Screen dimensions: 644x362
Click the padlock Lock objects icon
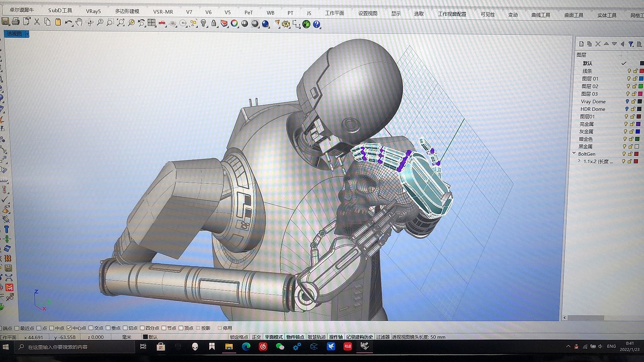(214, 23)
